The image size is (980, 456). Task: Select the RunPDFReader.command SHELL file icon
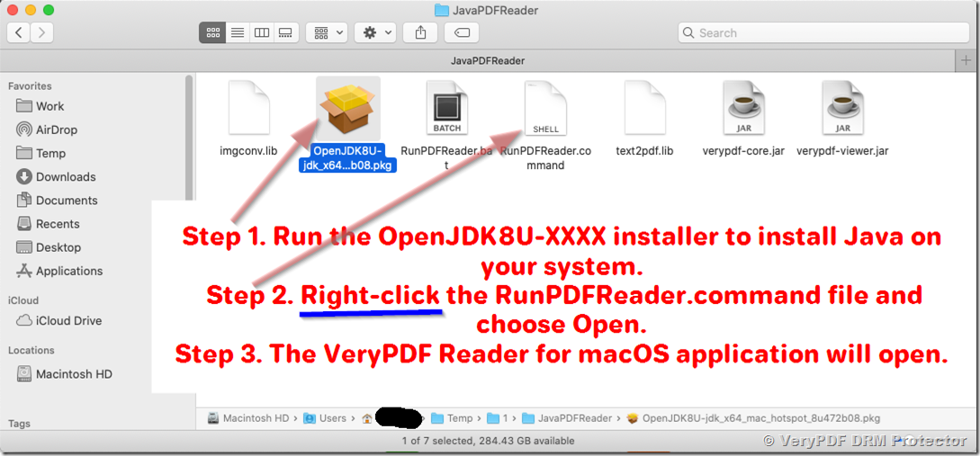pyautogui.click(x=545, y=108)
